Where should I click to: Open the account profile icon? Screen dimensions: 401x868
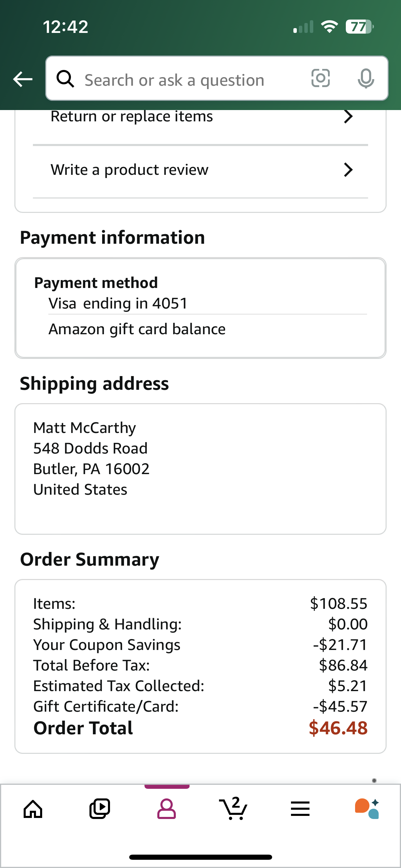167,809
